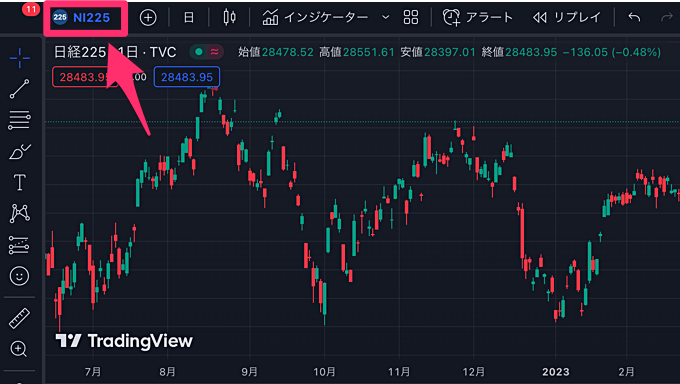Create an アラート alert
The width and height of the screenshot is (680, 384).
click(x=478, y=18)
